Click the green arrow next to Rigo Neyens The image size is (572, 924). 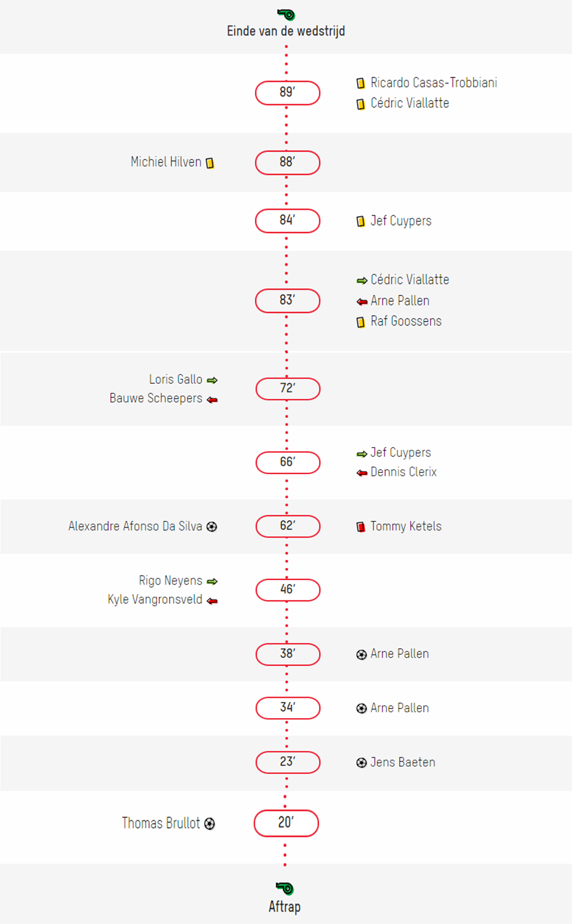(212, 581)
